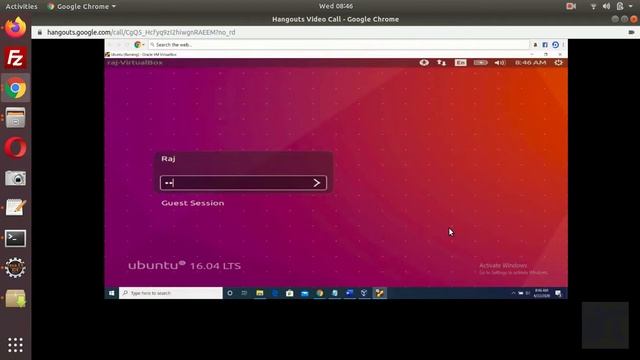Click Facebook icon in shared browser toolbar
Screen dimensions: 640x360
click(545, 44)
